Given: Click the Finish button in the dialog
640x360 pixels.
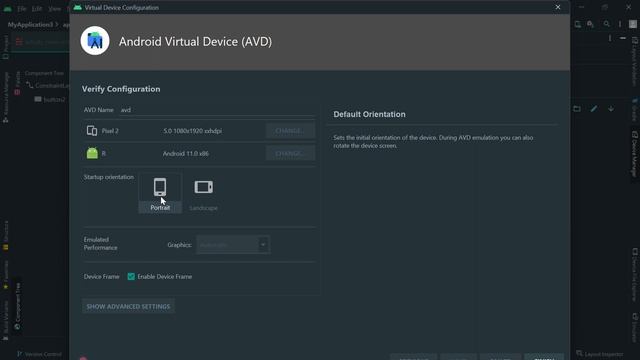Looking at the screenshot, I should click(x=544, y=358).
